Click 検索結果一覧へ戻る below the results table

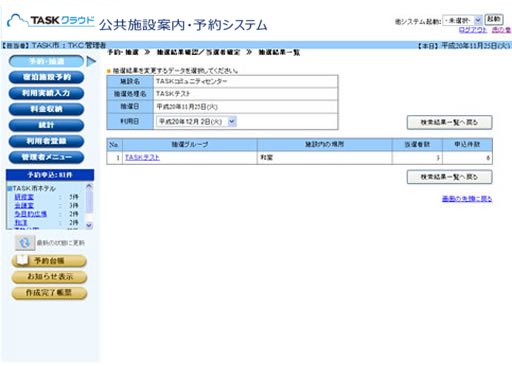point(449,177)
